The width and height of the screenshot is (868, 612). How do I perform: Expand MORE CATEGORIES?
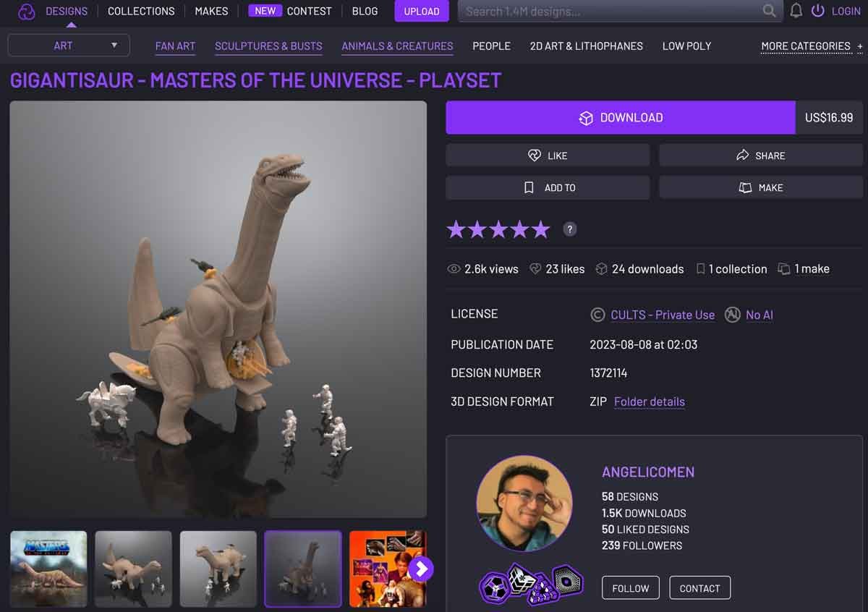point(805,46)
